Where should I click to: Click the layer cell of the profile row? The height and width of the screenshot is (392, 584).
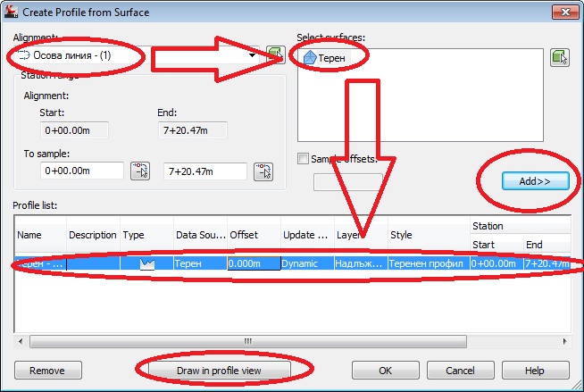[x=361, y=263]
